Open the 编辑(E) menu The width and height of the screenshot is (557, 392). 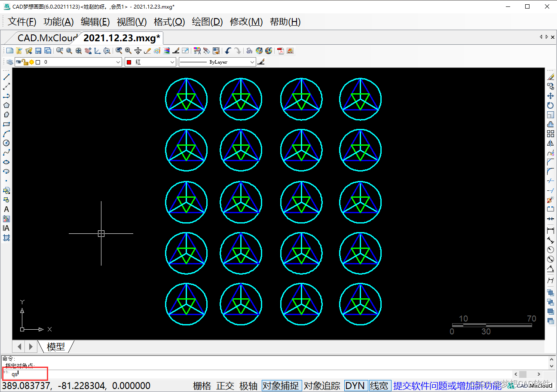coord(95,21)
